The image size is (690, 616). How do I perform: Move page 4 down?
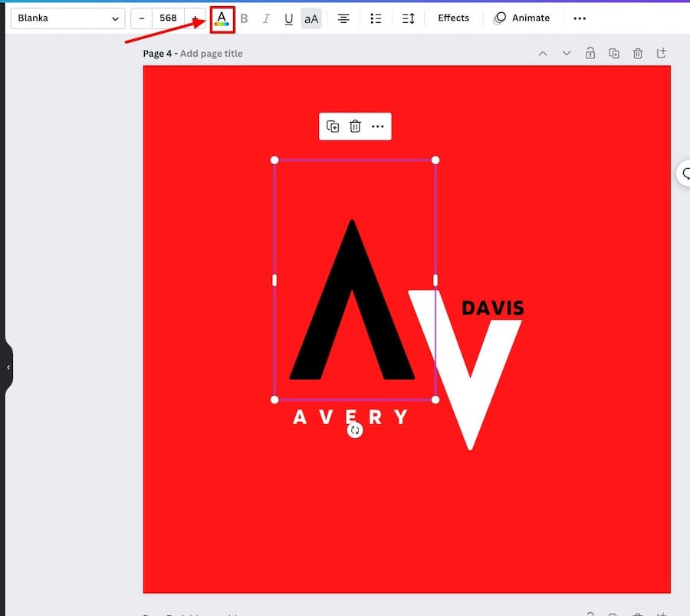click(567, 53)
